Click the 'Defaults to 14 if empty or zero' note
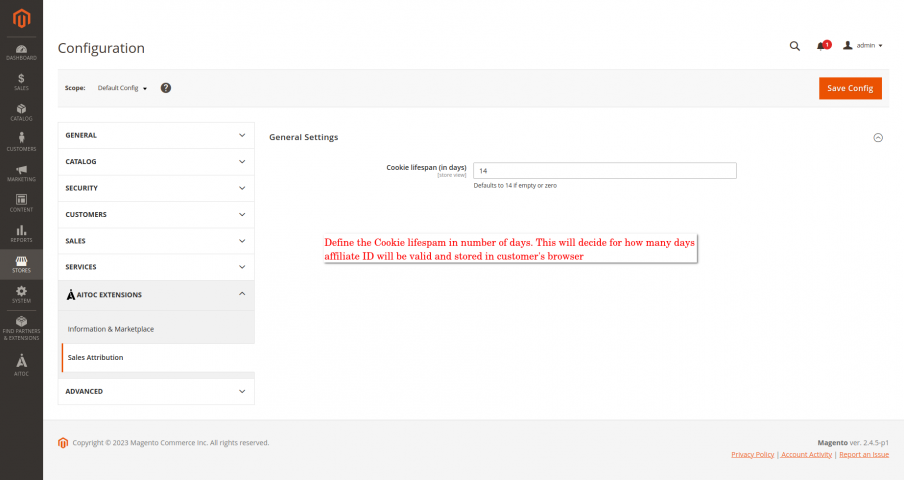The image size is (904, 480). coord(515,186)
